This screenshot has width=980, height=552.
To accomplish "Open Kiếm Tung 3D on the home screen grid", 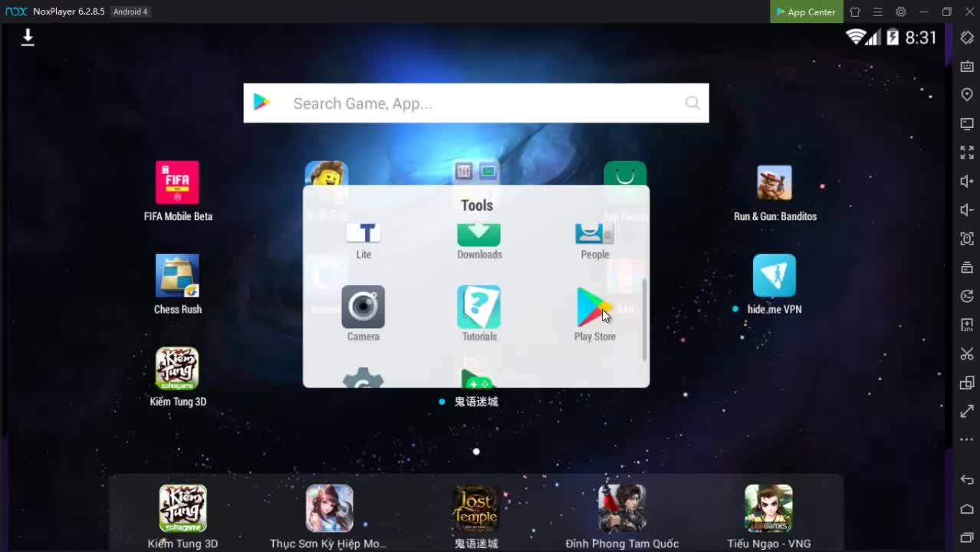I will click(177, 369).
